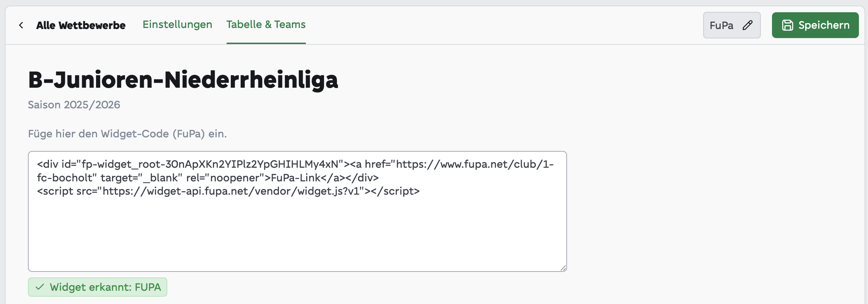Viewport: 868px width, 304px height.
Task: Click the pencil edit icon next to FuPa
Action: 748,25
